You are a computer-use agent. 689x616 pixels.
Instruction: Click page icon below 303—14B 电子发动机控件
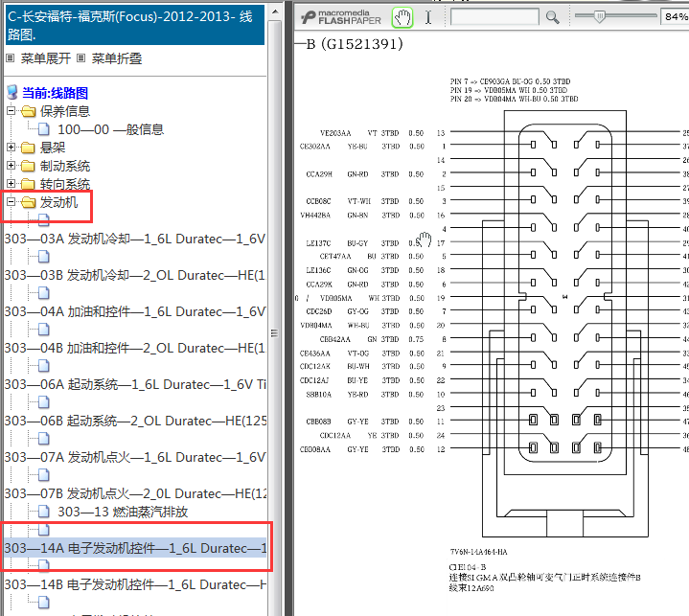(x=43, y=603)
